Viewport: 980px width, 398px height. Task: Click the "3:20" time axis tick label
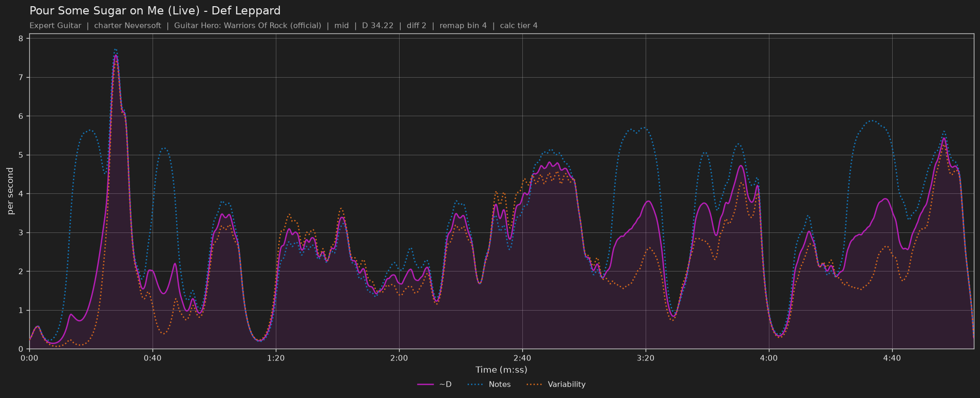(646, 358)
